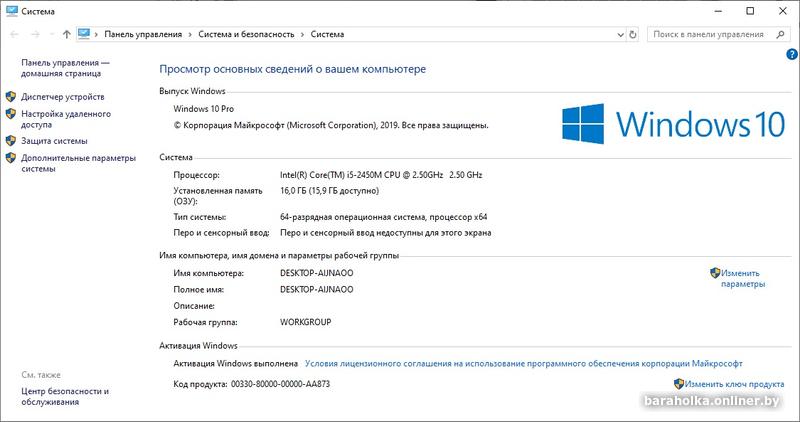Image resolution: width=800 pixels, height=422 pixels.
Task: Open Настройка удаленного доступа
Action: pyautogui.click(x=66, y=119)
